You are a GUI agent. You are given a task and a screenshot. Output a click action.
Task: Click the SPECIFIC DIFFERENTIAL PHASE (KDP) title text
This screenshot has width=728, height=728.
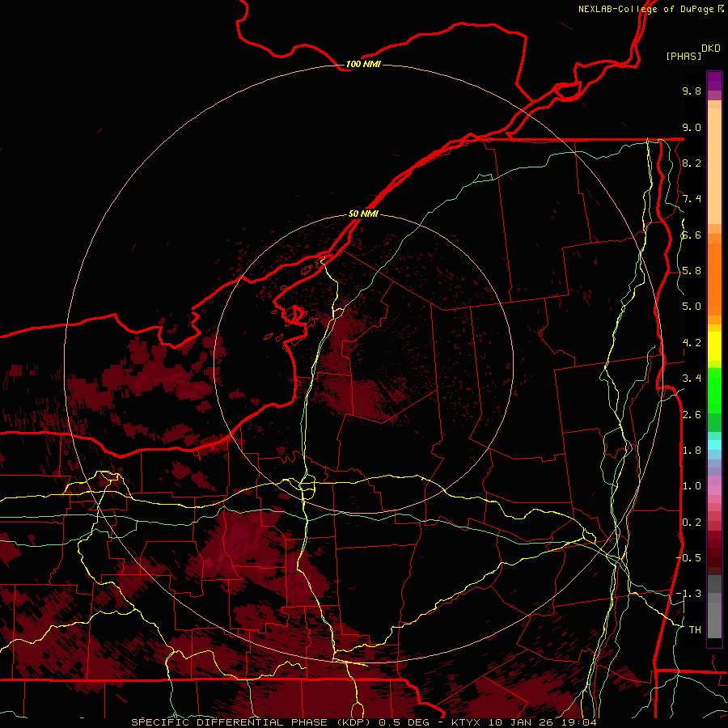tap(252, 722)
